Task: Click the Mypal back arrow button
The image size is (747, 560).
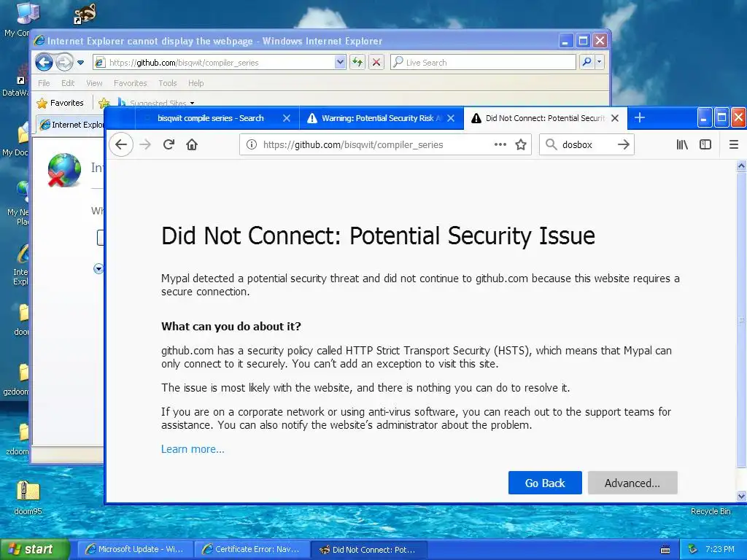Action: [121, 144]
